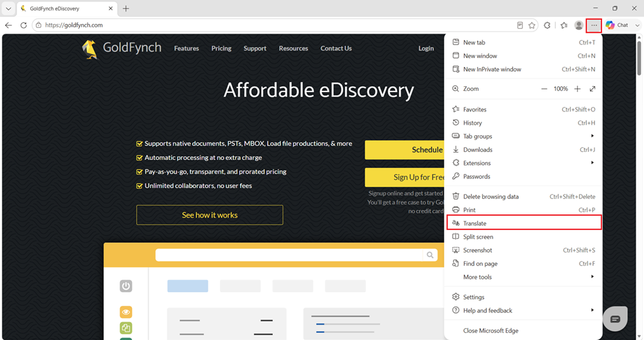Click the eye icon in preview sidebar
The image size is (644, 340).
coord(126,312)
